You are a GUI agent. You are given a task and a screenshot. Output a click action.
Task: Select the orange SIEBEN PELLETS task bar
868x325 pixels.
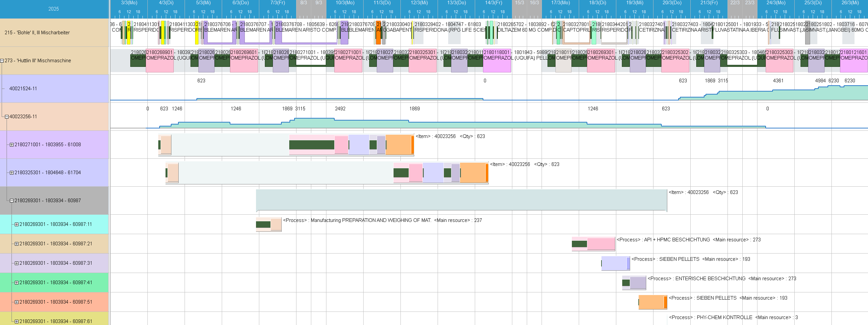coord(652,302)
